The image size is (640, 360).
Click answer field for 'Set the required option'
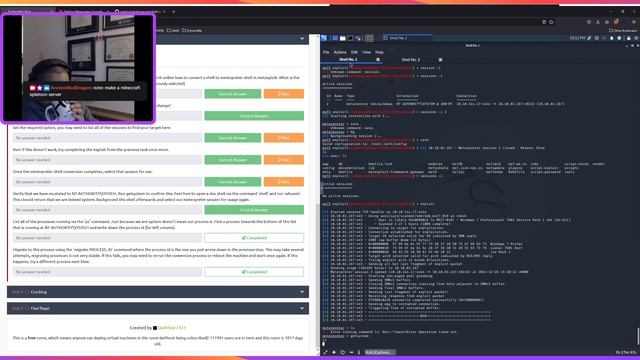107,138
